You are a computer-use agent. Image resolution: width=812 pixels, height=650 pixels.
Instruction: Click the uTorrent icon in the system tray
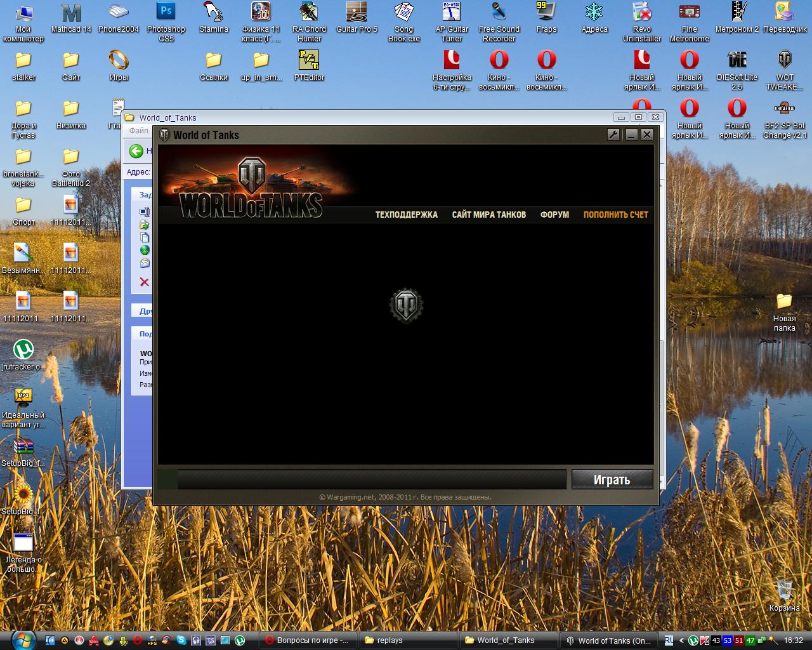pos(693,640)
